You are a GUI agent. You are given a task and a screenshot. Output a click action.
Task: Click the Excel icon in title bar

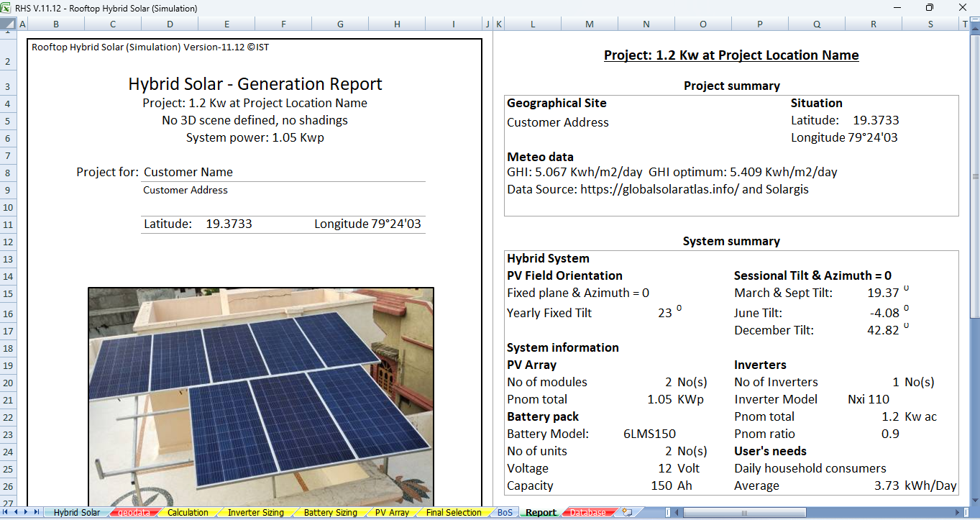[6, 8]
